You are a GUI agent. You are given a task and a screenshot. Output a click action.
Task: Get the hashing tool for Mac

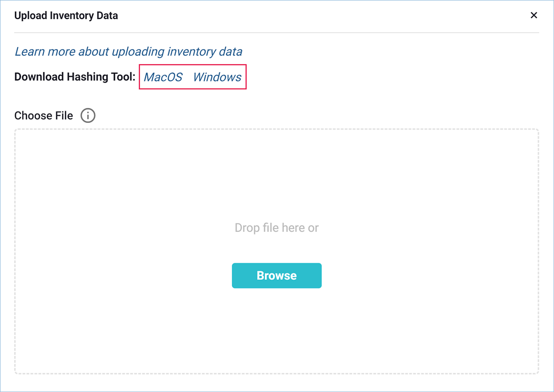(x=163, y=77)
